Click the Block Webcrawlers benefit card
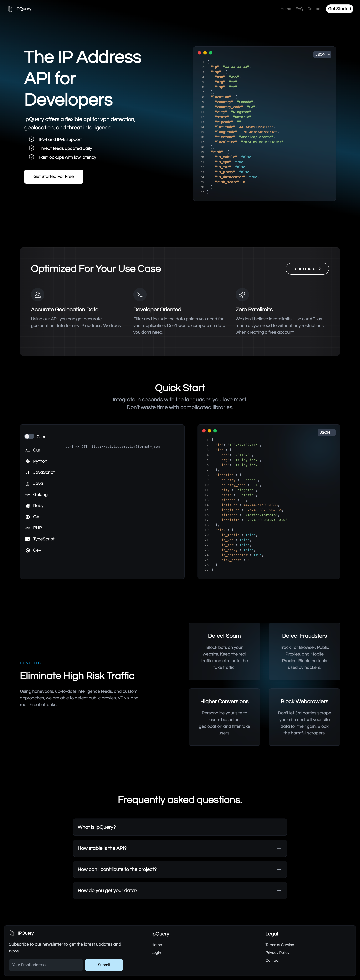 (x=304, y=717)
